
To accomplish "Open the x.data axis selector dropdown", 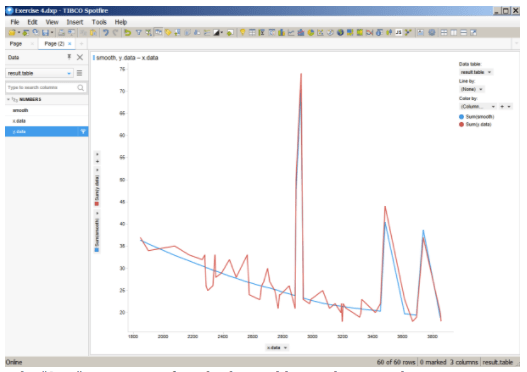I will (277, 347).
